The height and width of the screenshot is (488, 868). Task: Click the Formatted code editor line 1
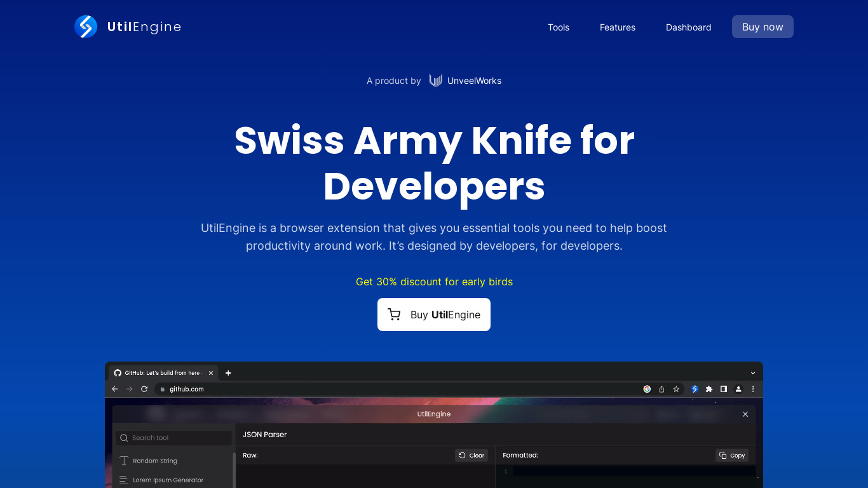634,471
